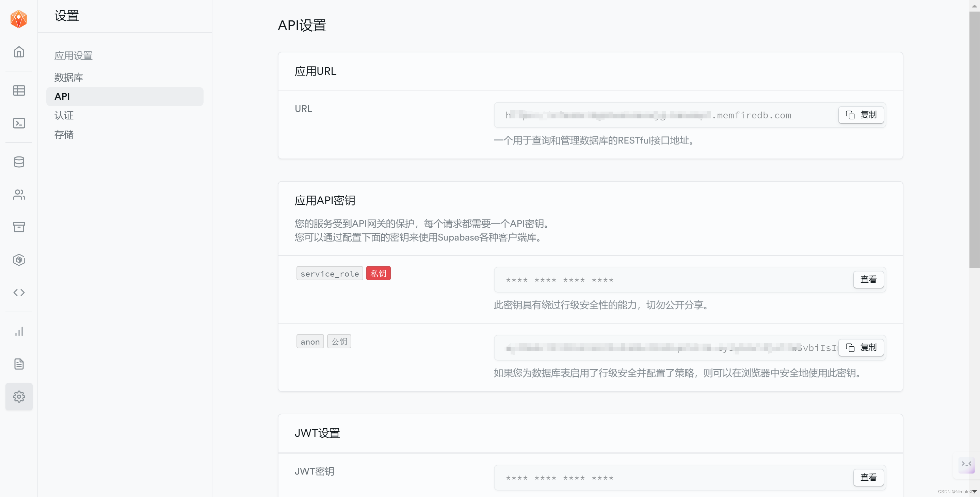
Task: Open the storage archive icon
Action: [19, 227]
